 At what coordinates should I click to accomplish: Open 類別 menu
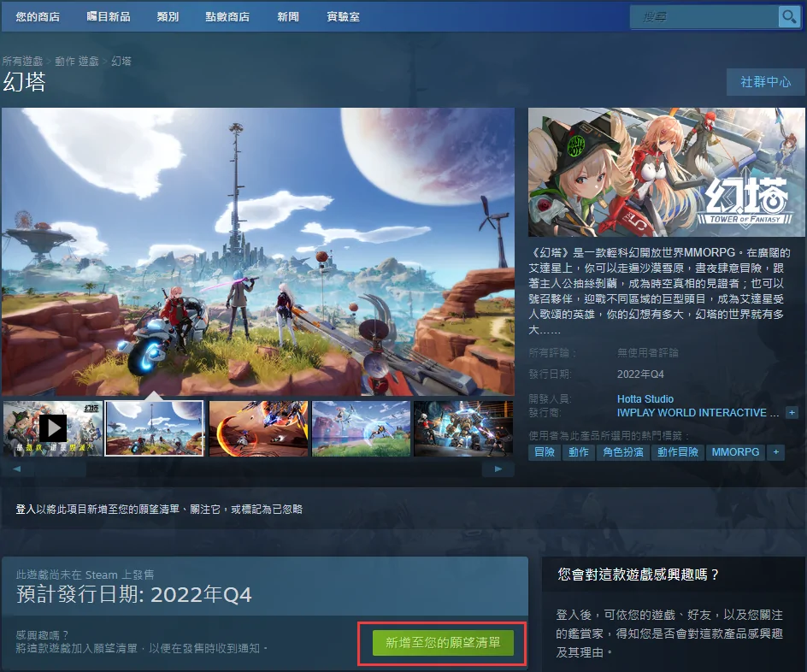168,17
